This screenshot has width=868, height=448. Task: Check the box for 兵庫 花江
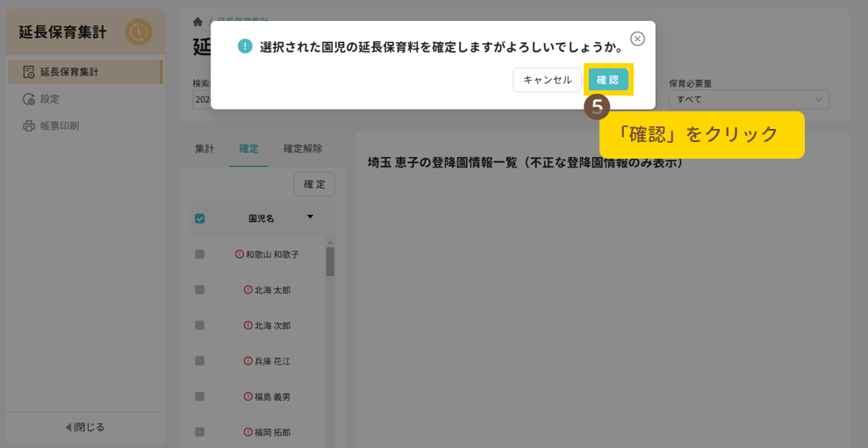pos(199,360)
